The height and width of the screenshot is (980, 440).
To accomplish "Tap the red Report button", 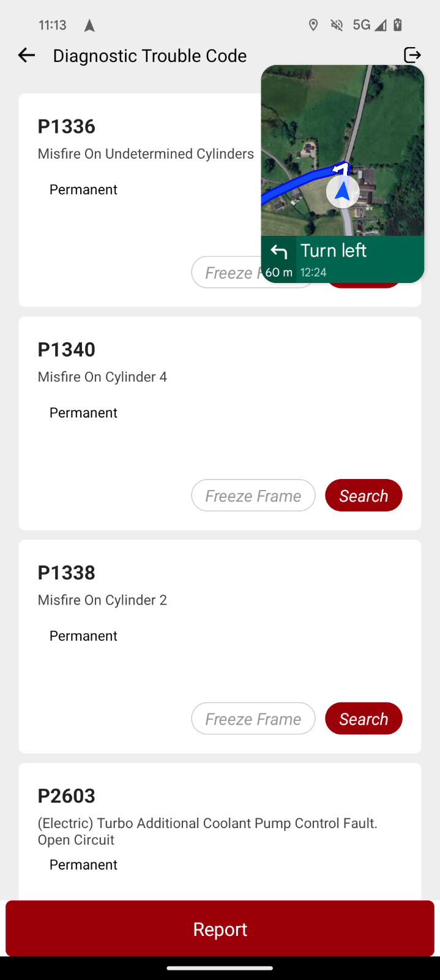I will click(220, 929).
